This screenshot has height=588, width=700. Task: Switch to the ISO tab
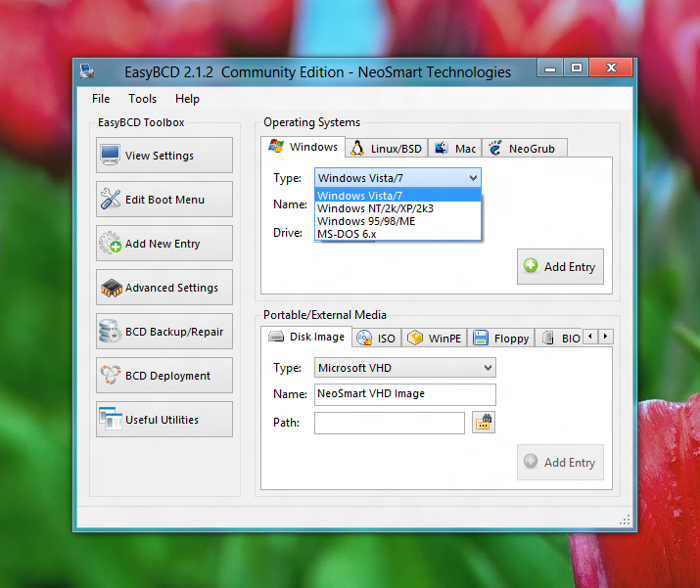pos(376,339)
